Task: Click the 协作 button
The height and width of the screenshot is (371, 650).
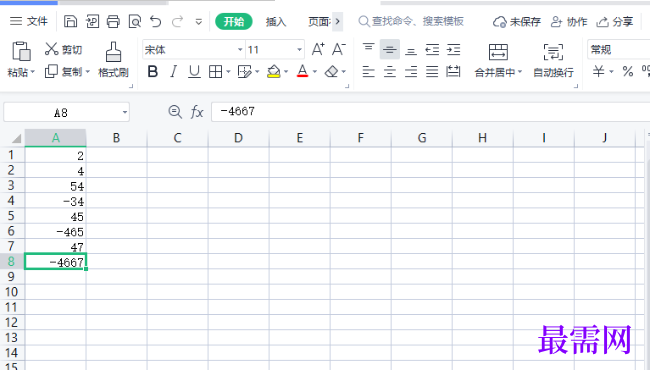Action: [x=569, y=22]
